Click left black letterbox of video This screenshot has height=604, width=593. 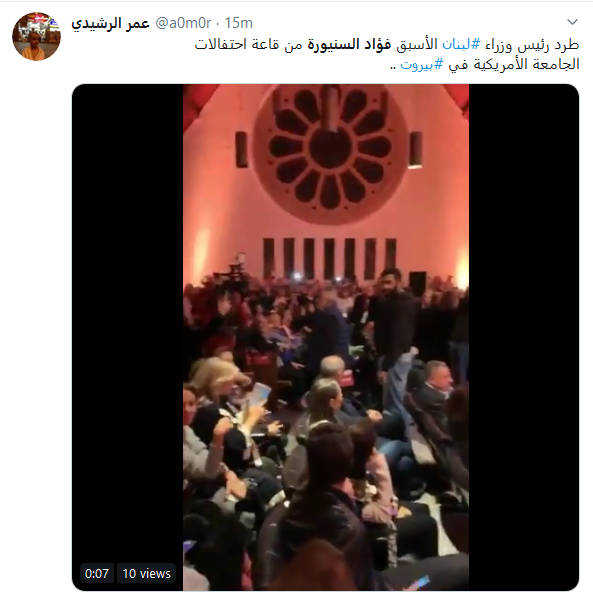click(128, 337)
